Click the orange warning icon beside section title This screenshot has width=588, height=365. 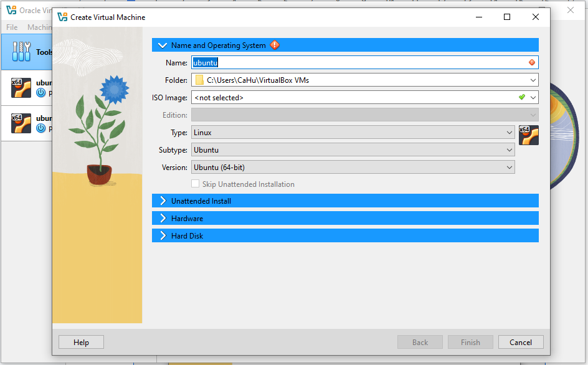tap(275, 45)
